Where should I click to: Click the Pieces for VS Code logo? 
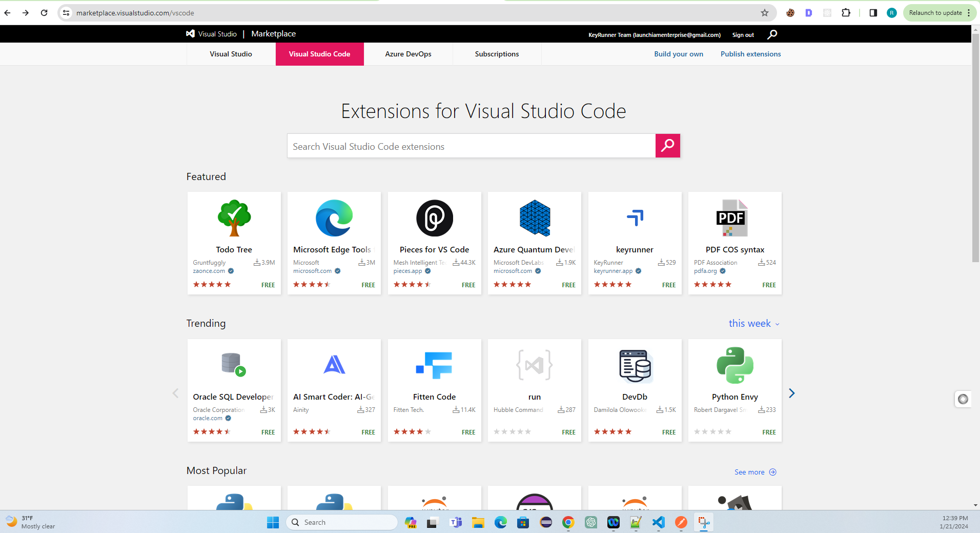pos(435,218)
